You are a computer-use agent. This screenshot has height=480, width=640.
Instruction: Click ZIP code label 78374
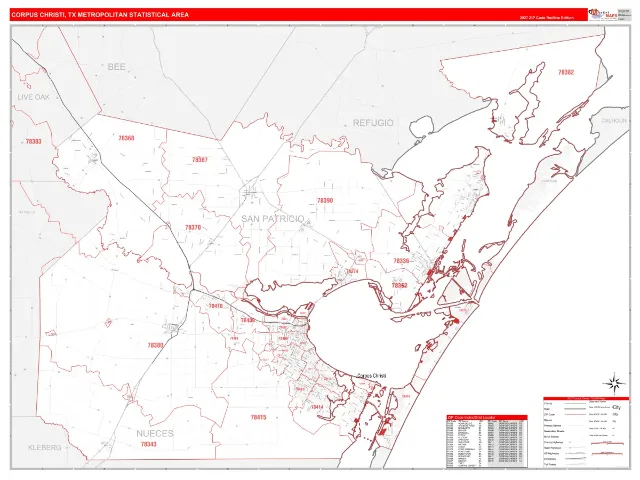[352, 271]
